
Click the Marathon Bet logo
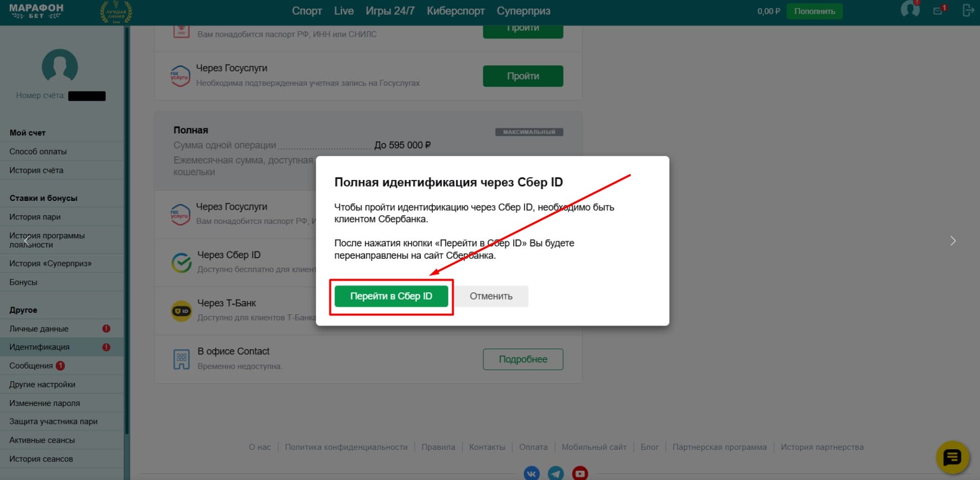pyautogui.click(x=36, y=11)
